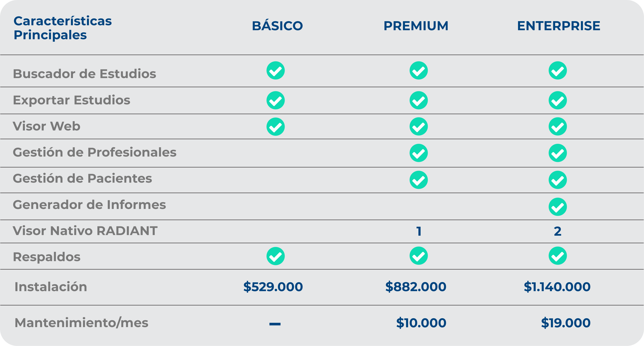Click the $10.000 Premium monthly maintenance price
Viewport: 644px width, 346px height.
(x=421, y=323)
